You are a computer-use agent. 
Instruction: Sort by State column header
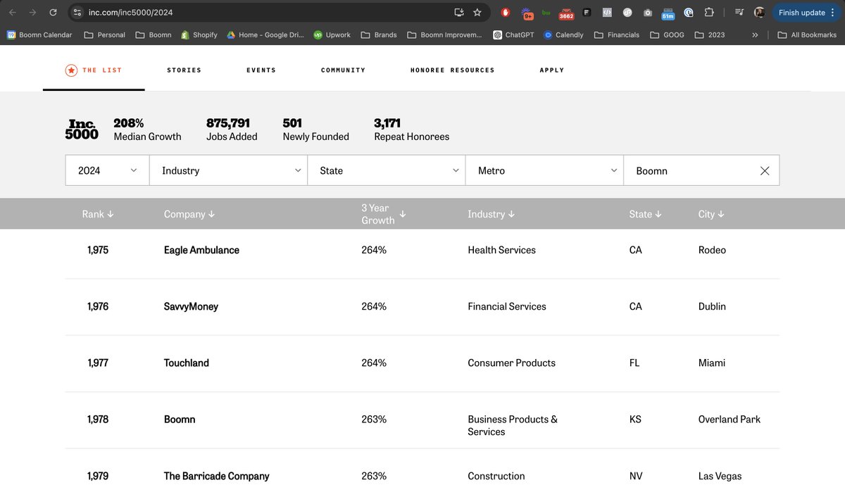pos(645,214)
